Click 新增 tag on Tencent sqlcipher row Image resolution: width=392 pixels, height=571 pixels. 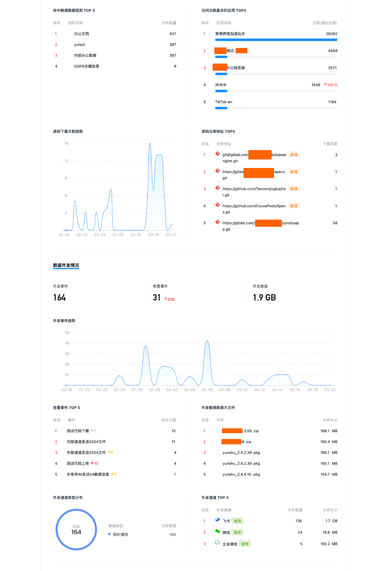pos(294,189)
